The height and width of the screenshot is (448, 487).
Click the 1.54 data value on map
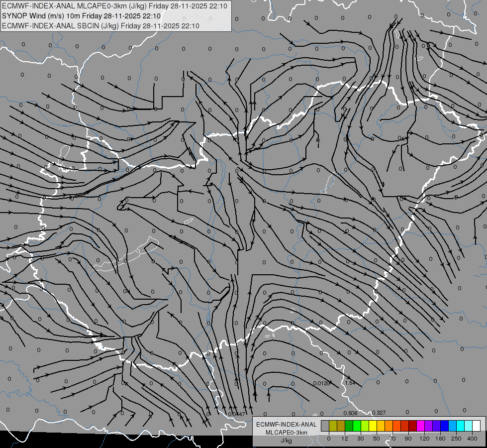[350, 383]
